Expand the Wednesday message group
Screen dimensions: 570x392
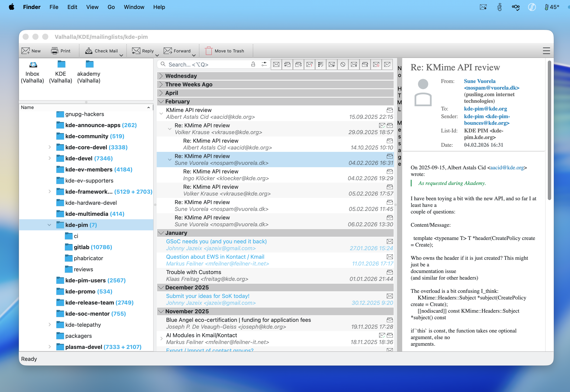point(161,76)
